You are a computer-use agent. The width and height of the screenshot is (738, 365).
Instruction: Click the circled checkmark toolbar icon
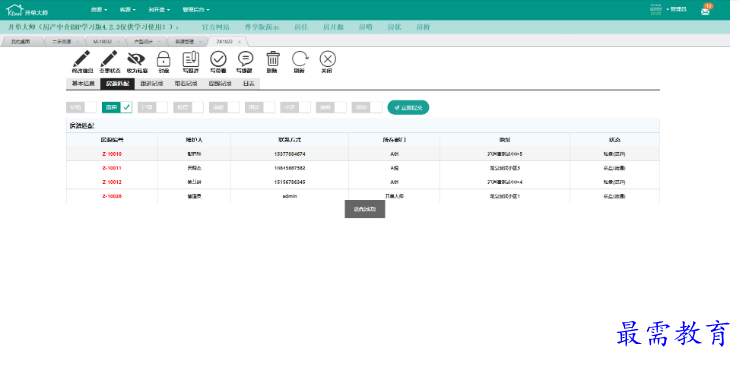[218, 59]
